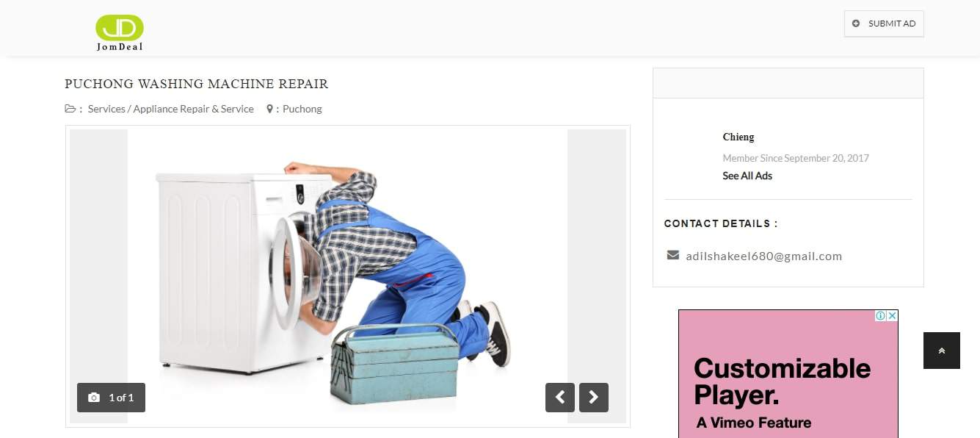980x438 pixels.
Task: View See All Ads by Chieng
Action: (747, 176)
